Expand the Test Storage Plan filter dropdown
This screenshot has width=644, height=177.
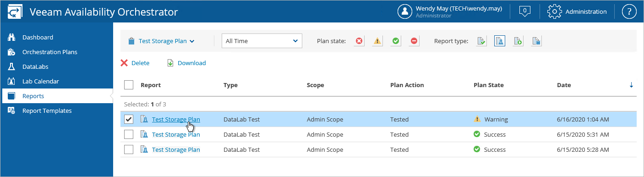point(161,41)
